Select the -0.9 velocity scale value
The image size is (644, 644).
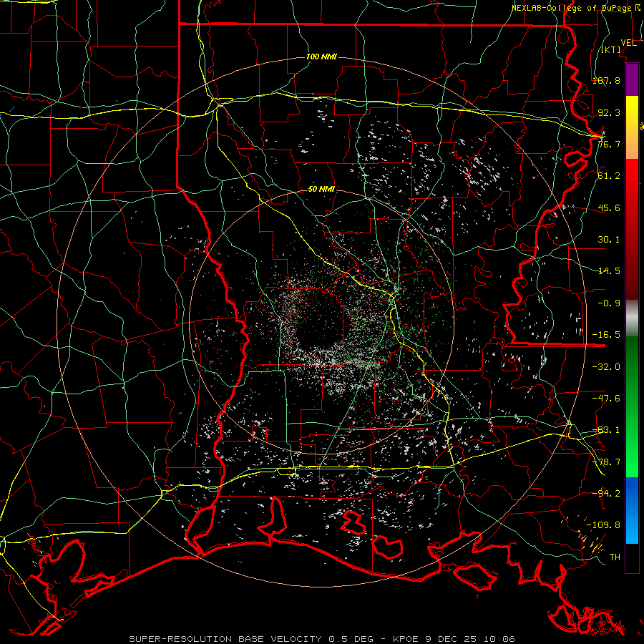click(609, 303)
